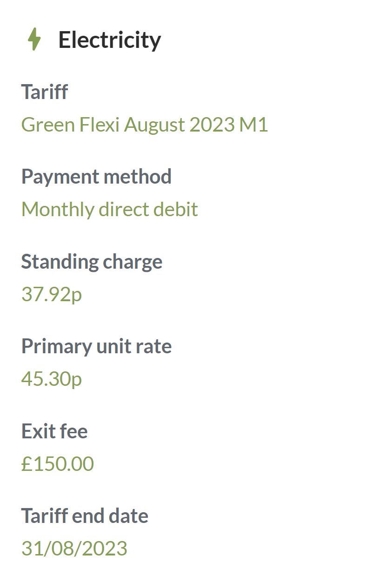Select the £150.00 exit fee amount
The width and height of the screenshot is (373, 588).
point(58,464)
